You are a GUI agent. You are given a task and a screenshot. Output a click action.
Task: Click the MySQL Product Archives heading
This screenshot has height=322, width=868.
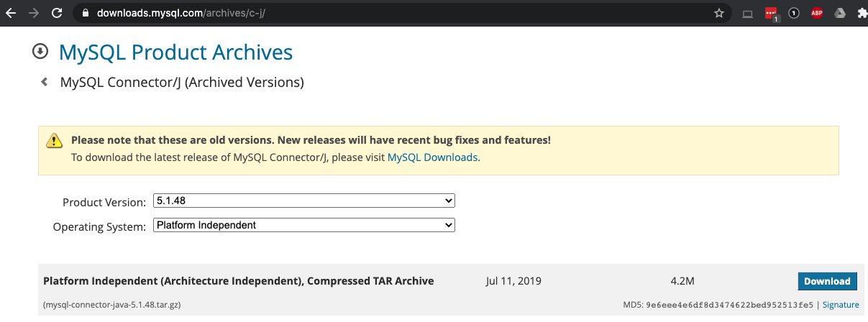[x=175, y=52]
